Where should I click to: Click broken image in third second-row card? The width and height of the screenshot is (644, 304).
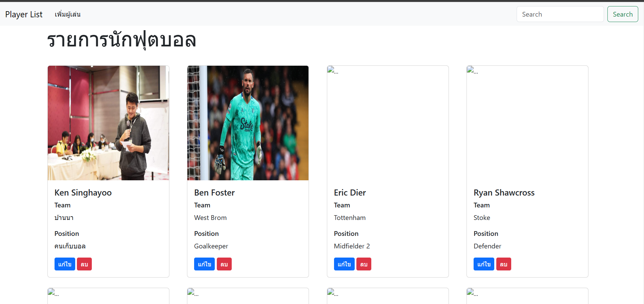333,292
